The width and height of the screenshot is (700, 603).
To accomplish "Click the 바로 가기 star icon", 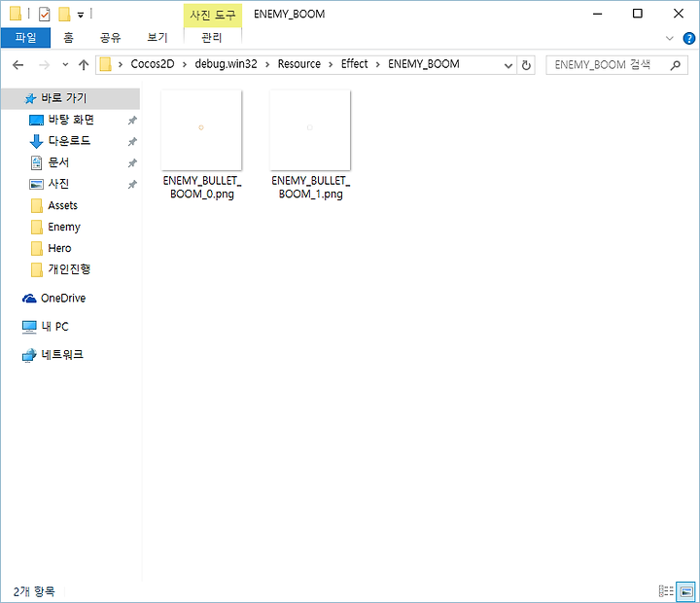I will (x=30, y=98).
